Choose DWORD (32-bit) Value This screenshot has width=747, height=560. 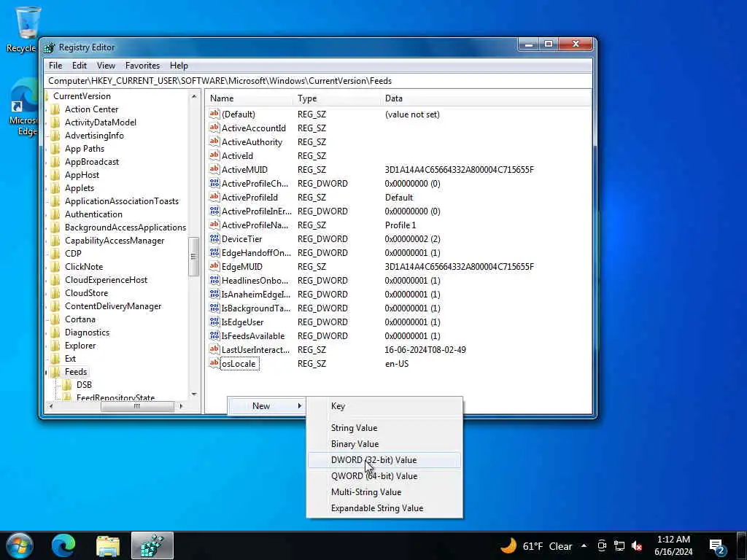pyautogui.click(x=384, y=459)
